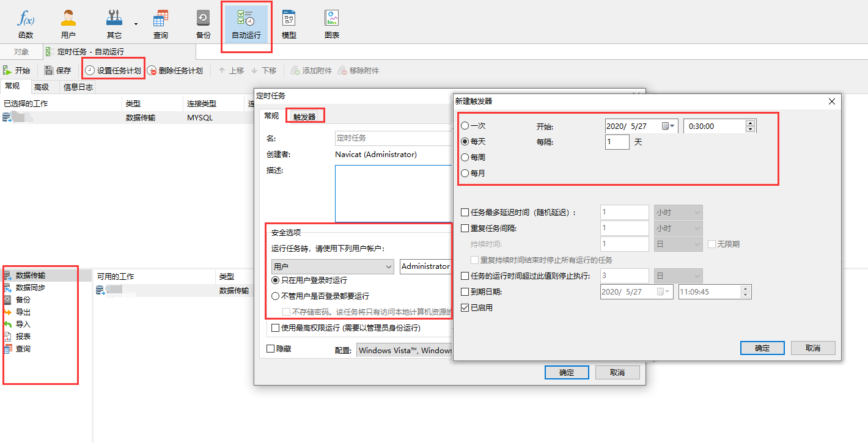The width and height of the screenshot is (868, 443).
Task: Open the 备份 (Backup) toolbar icon
Action: pyautogui.click(x=204, y=24)
